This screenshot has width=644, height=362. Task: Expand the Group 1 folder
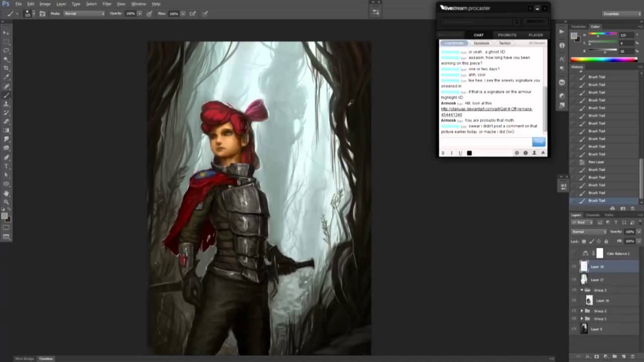pos(582,319)
